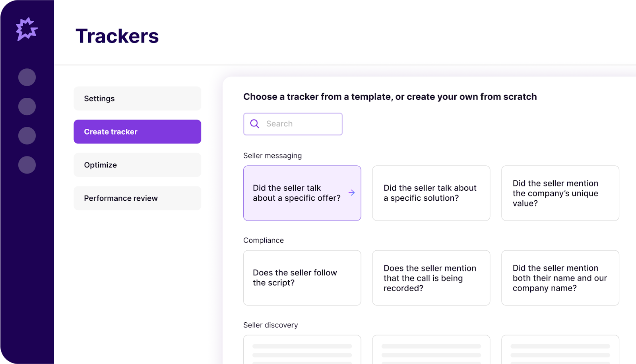Pick the 'company's unique value' tracker template
The image size is (636, 364).
(x=560, y=193)
